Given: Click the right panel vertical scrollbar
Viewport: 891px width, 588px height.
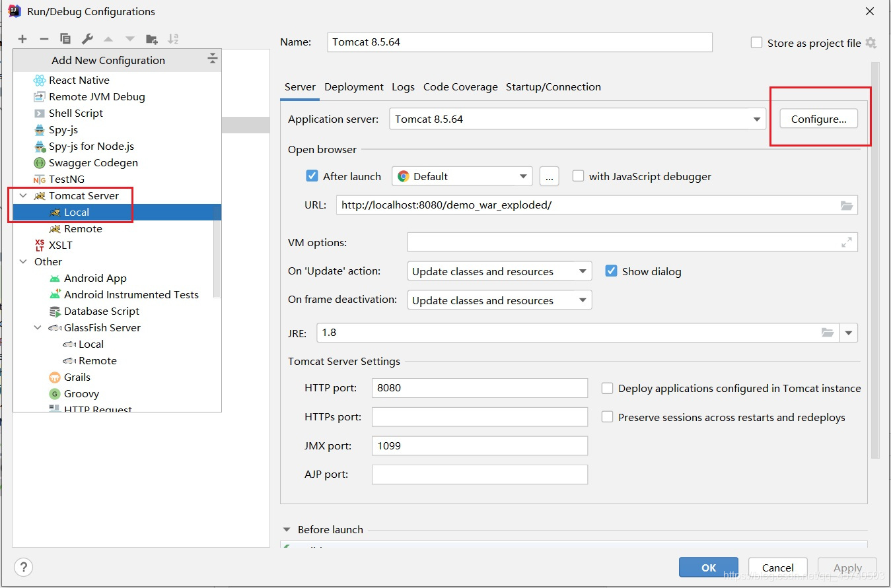Looking at the screenshot, I should (875, 261).
